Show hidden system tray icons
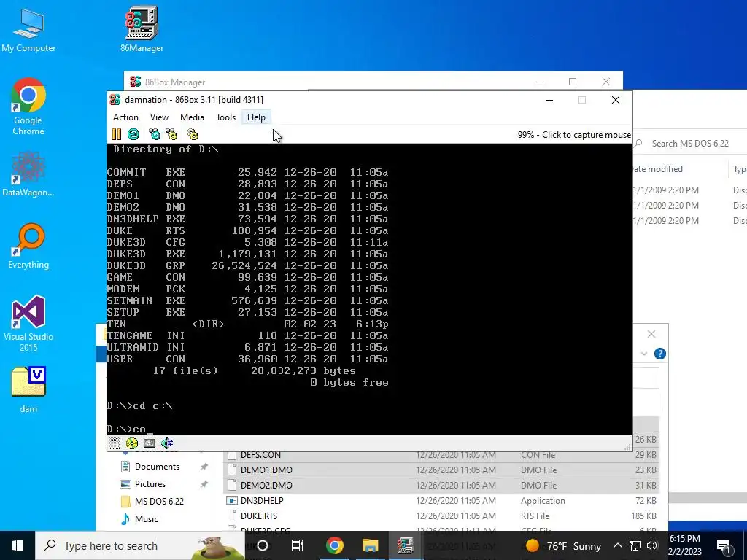Image resolution: width=747 pixels, height=560 pixels. (617, 545)
